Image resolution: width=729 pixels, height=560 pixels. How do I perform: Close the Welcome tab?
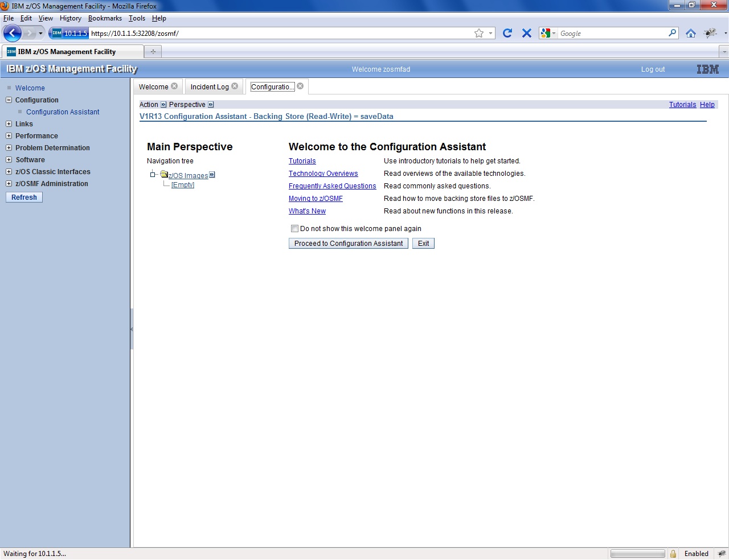pyautogui.click(x=174, y=87)
